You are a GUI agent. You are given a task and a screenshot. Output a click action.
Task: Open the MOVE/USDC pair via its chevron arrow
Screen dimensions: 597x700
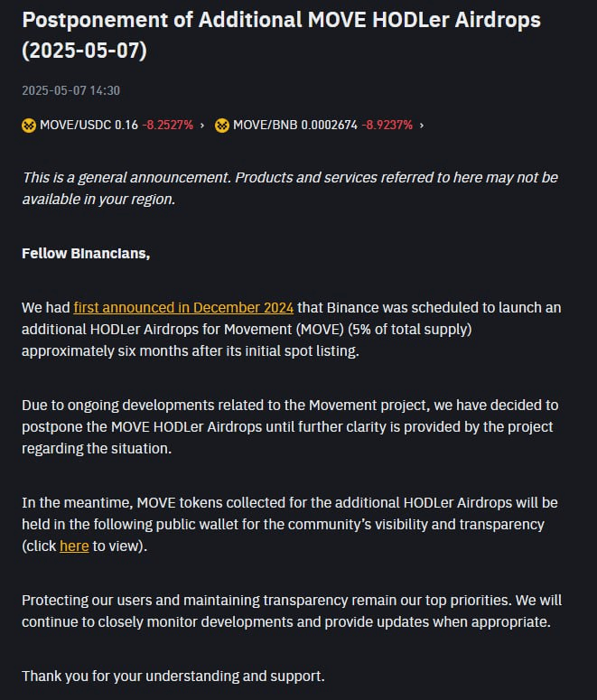[202, 126]
